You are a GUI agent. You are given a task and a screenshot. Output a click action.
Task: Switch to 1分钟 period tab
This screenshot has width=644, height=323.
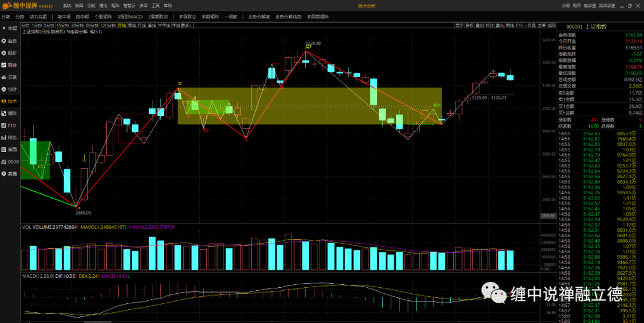coord(37,26)
